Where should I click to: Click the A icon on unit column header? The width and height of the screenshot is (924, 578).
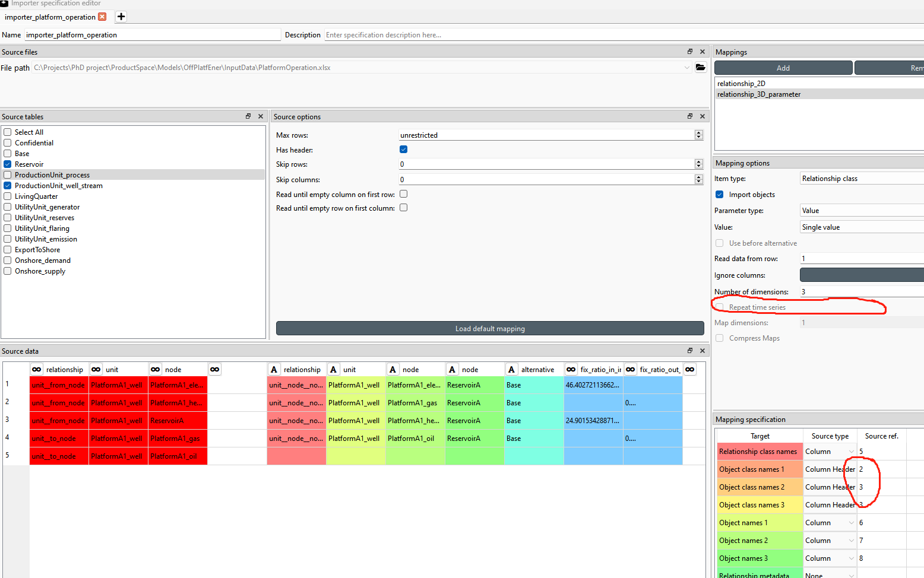(333, 369)
